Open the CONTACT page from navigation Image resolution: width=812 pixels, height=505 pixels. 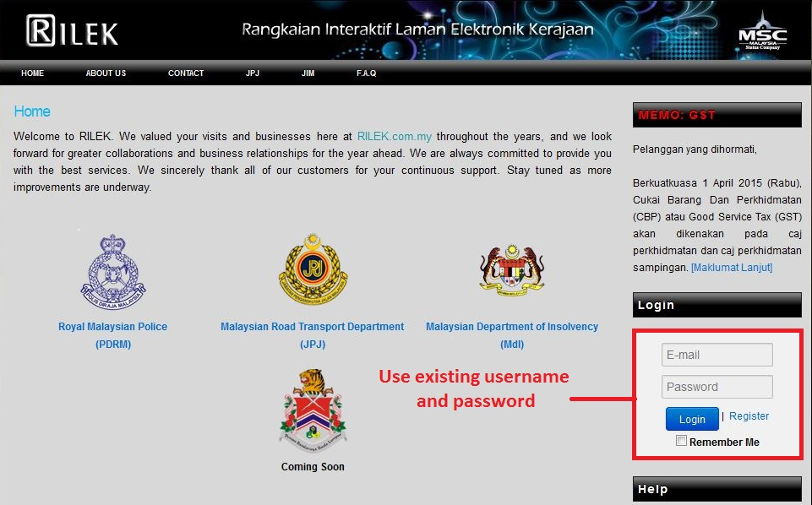coord(186,73)
